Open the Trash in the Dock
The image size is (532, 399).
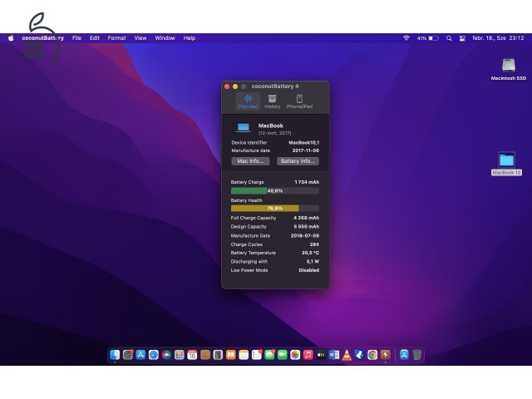417,355
